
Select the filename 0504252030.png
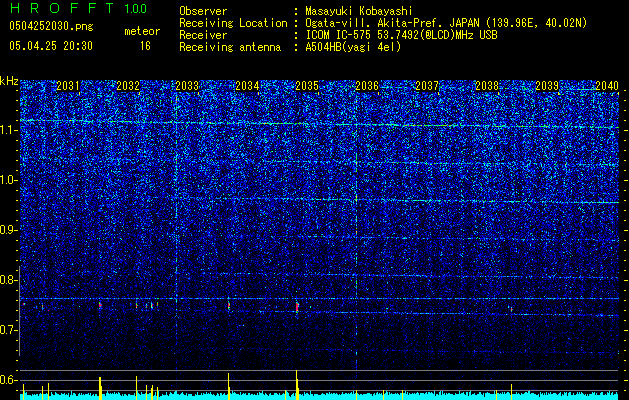point(51,26)
